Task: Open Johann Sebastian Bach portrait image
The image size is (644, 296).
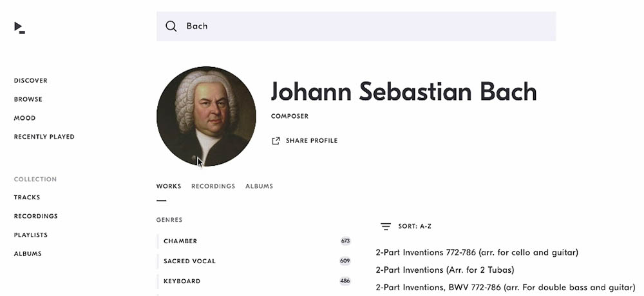Action: [x=206, y=116]
